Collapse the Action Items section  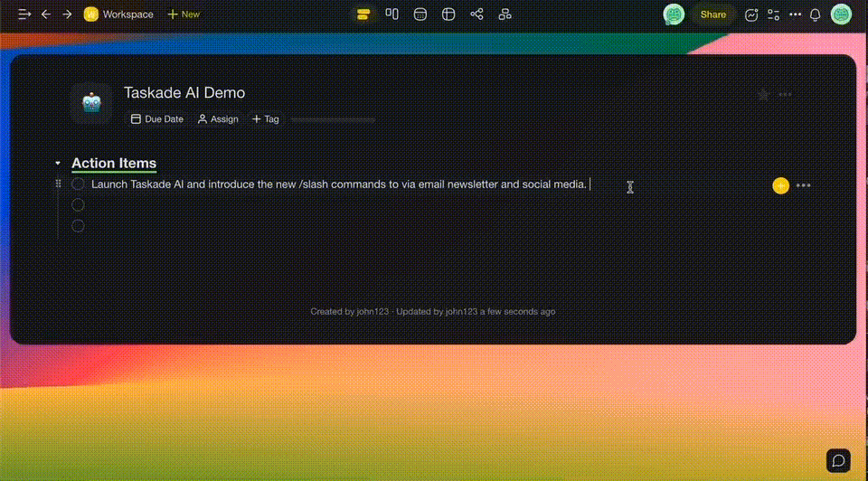pos(58,164)
